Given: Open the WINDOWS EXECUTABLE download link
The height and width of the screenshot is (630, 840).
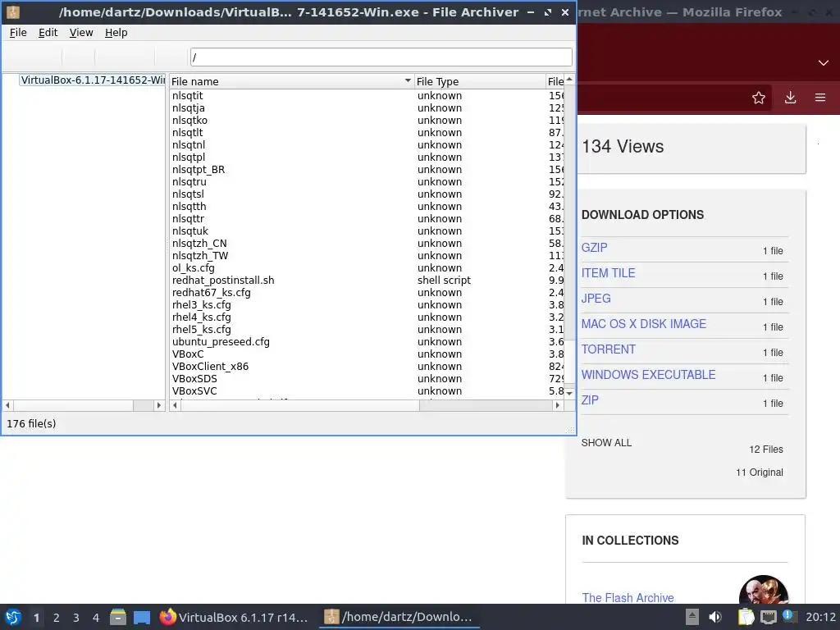Looking at the screenshot, I should click(x=649, y=375).
